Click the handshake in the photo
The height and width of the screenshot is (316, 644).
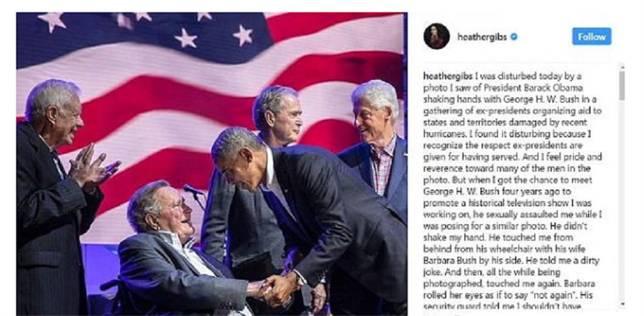pyautogui.click(x=272, y=288)
